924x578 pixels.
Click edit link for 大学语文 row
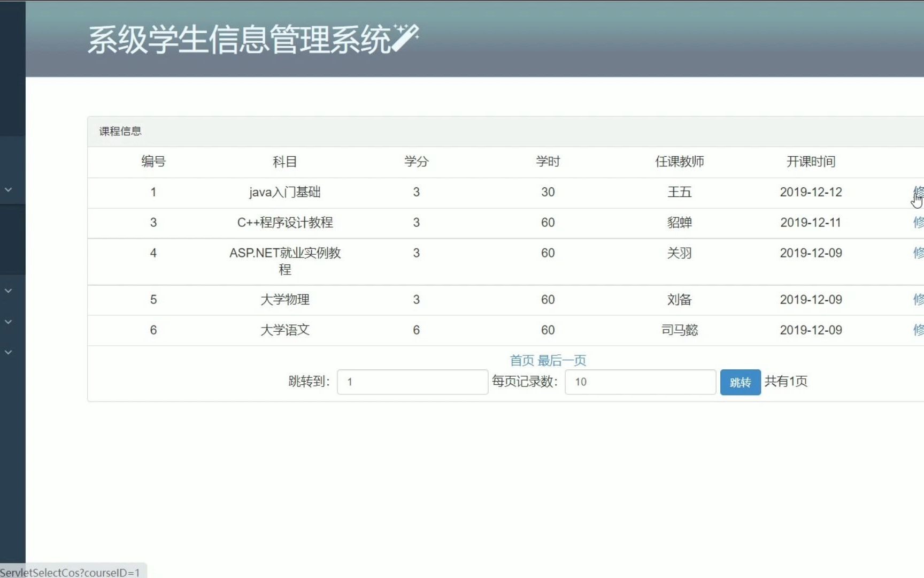pyautogui.click(x=919, y=330)
